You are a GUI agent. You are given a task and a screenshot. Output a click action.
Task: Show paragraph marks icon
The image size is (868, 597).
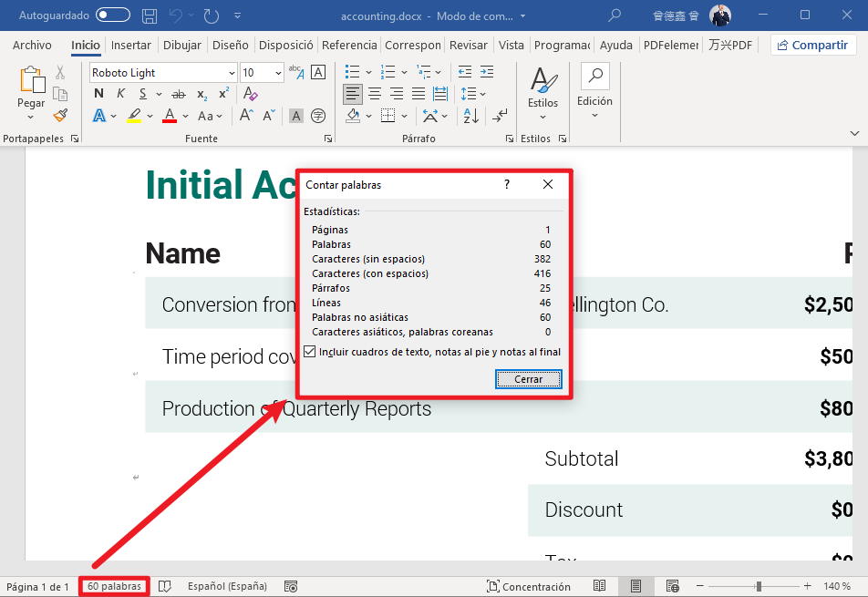(x=500, y=116)
